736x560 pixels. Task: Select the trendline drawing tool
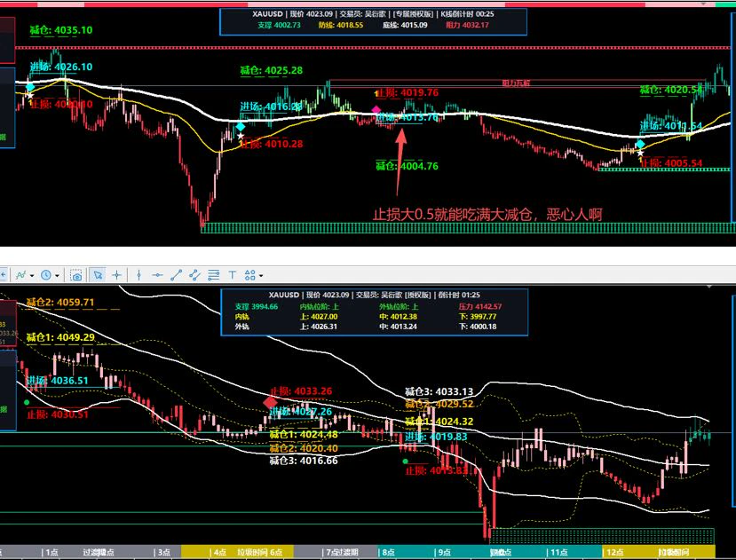[176, 275]
